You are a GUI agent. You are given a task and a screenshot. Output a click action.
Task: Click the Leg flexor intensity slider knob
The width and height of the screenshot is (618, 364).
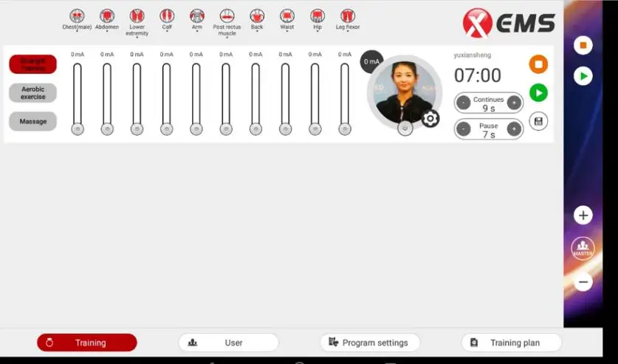click(x=345, y=129)
